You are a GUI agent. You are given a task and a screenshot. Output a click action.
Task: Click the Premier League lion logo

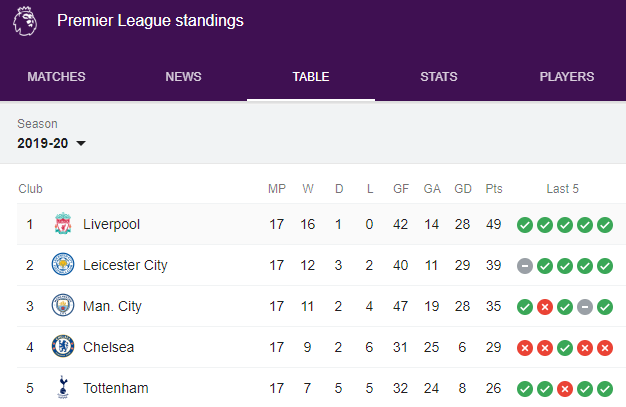pyautogui.click(x=23, y=21)
